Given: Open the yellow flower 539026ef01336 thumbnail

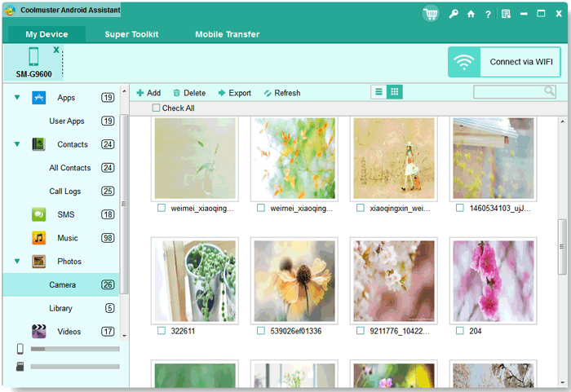Looking at the screenshot, I should pyautogui.click(x=294, y=280).
